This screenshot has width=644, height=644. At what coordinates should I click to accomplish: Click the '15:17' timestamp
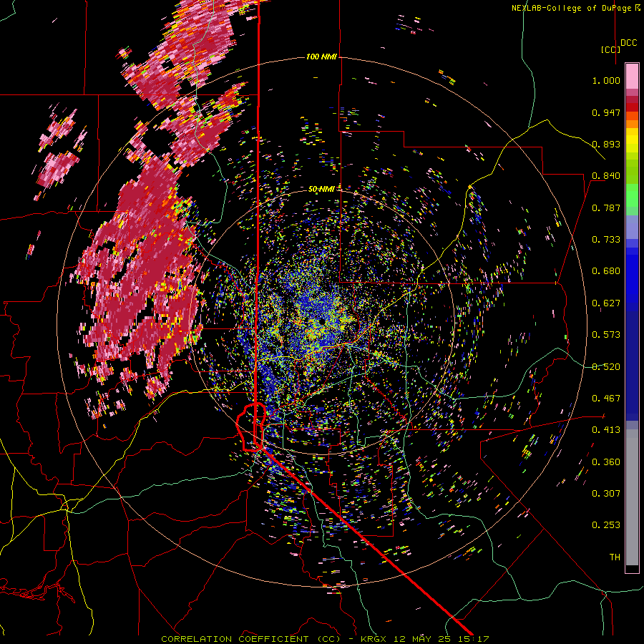(x=473, y=639)
